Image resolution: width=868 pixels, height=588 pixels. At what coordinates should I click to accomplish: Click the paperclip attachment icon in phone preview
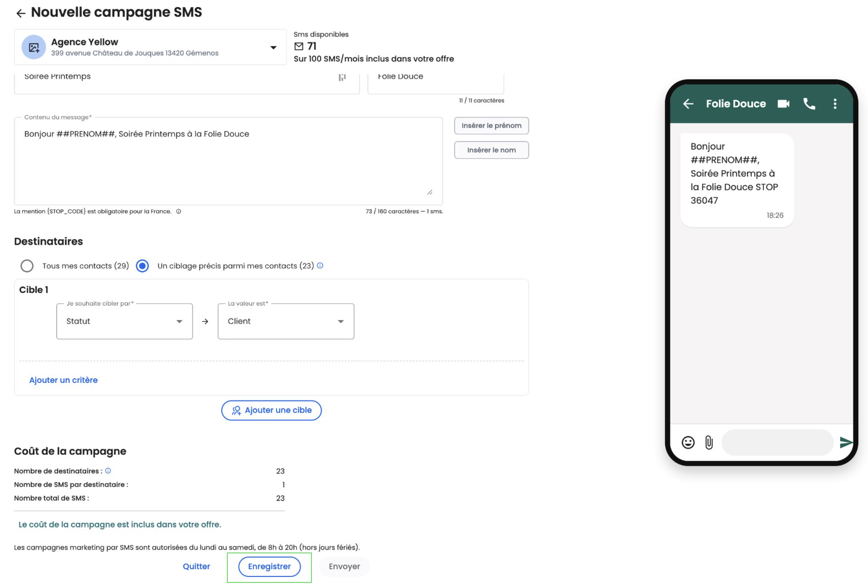pyautogui.click(x=709, y=442)
